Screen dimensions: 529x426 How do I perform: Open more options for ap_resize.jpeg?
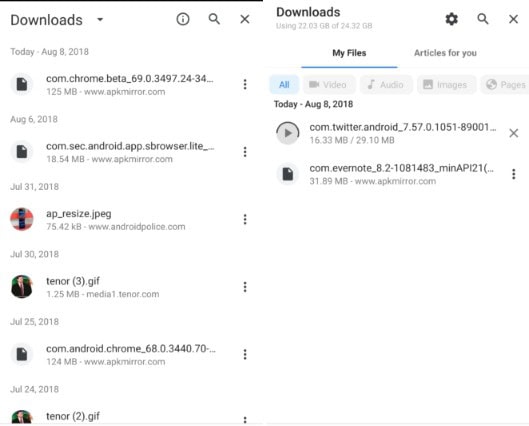(x=245, y=219)
